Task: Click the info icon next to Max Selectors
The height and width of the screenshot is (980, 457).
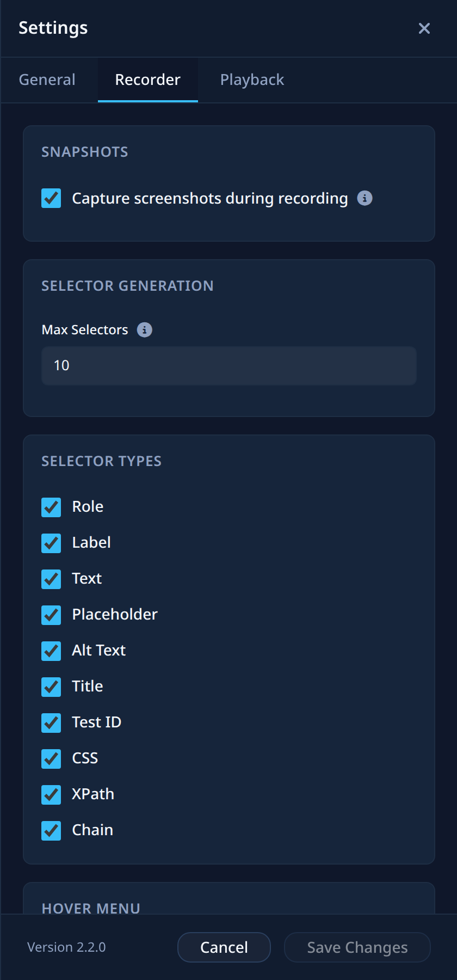Action: point(144,330)
